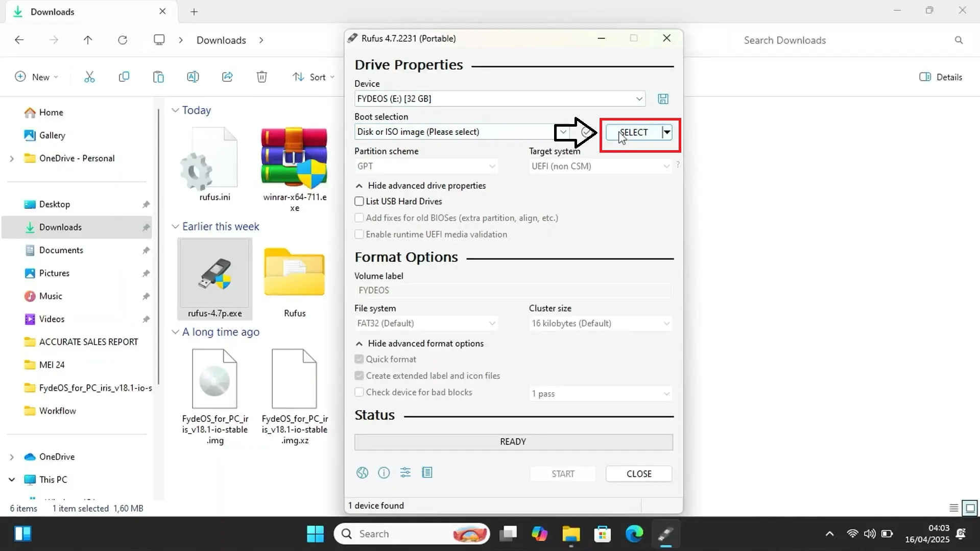Start writing with START button
Image resolution: width=980 pixels, height=551 pixels.
pyautogui.click(x=562, y=474)
